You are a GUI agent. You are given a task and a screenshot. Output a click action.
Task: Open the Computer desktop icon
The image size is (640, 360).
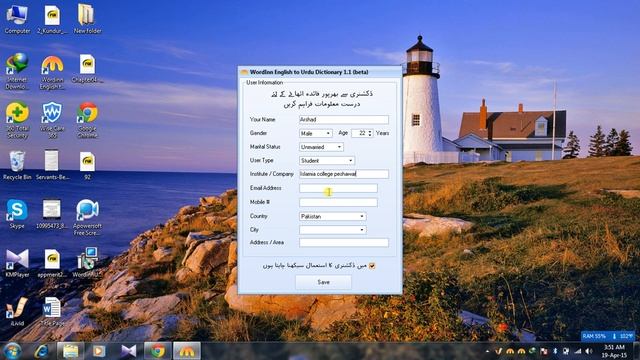tap(17, 19)
